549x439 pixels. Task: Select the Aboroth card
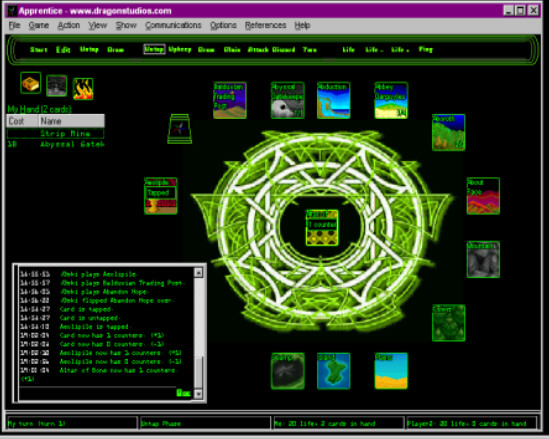pos(449,132)
